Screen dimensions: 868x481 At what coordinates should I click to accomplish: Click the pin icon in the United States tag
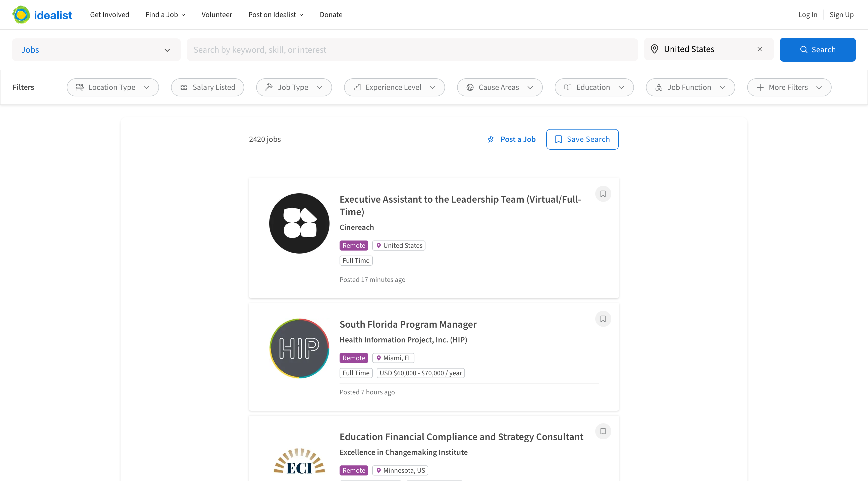379,246
